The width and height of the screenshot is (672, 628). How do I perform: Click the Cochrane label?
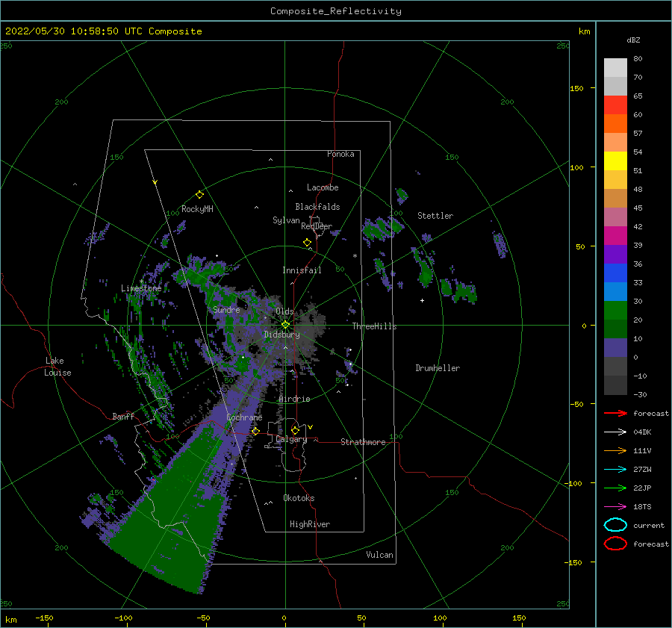click(244, 417)
